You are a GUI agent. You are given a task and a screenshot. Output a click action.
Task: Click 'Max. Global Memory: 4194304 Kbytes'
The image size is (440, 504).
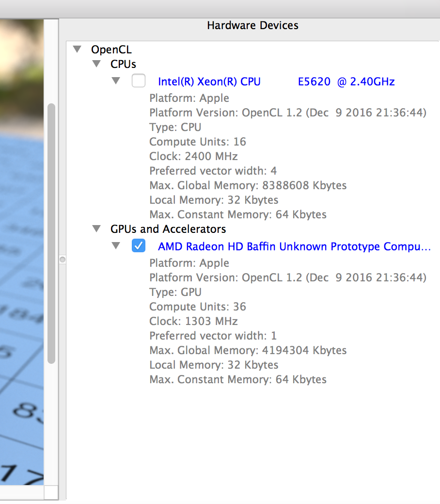point(248,350)
